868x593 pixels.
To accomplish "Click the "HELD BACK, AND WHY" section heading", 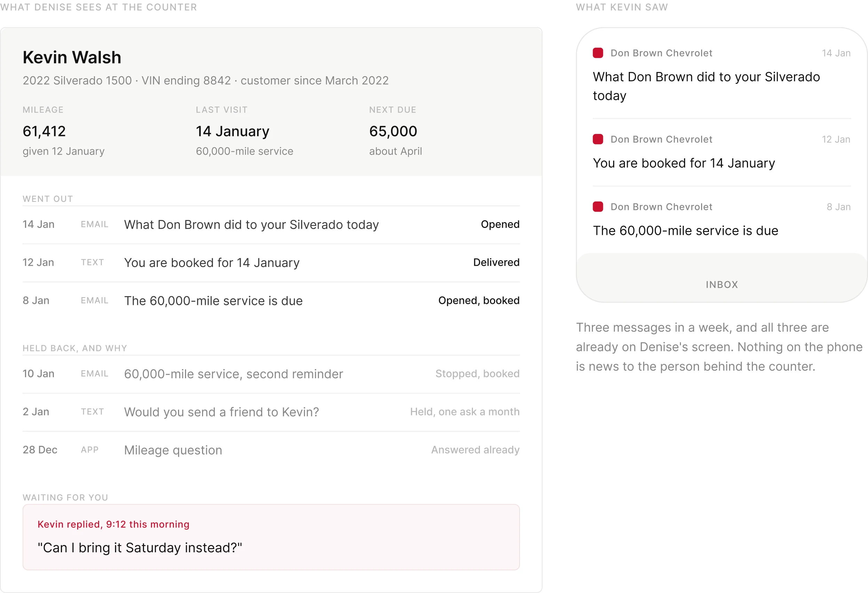I will (75, 348).
